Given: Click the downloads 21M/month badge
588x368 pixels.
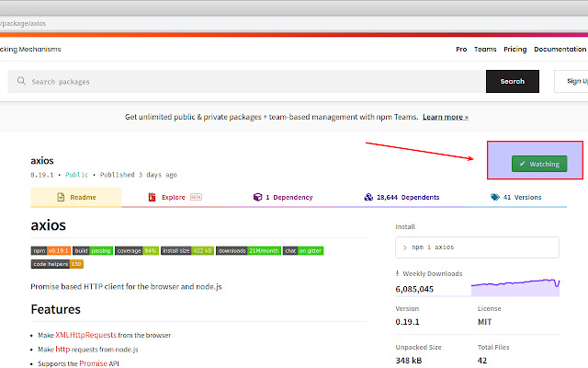Looking at the screenshot, I should [x=248, y=250].
